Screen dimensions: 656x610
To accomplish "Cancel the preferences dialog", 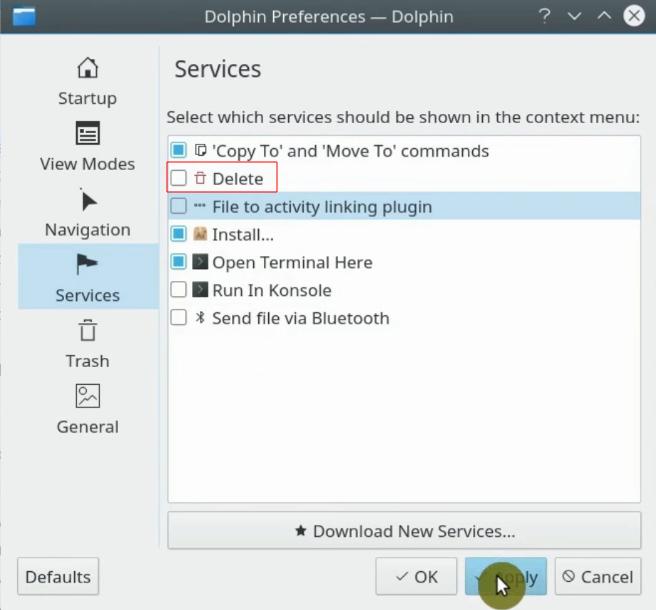I will 598,577.
